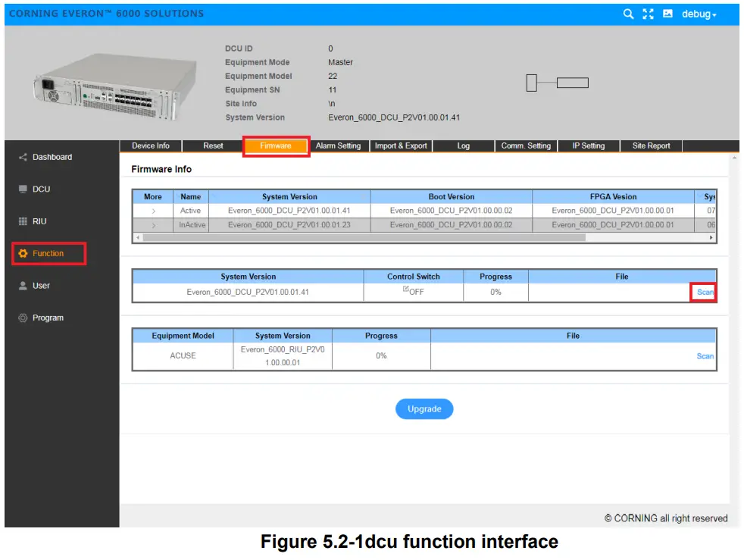
Task: Expand the InActive firmware row chevron
Action: point(153,225)
